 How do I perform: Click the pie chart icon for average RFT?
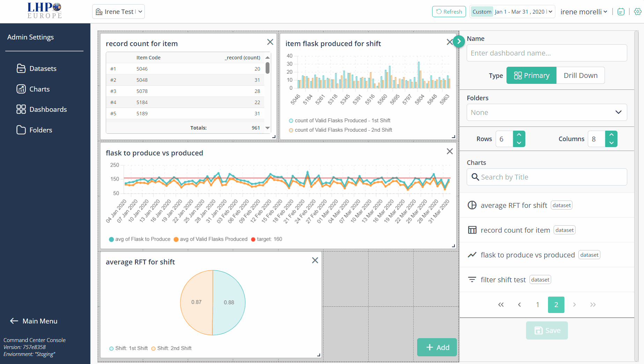(472, 205)
